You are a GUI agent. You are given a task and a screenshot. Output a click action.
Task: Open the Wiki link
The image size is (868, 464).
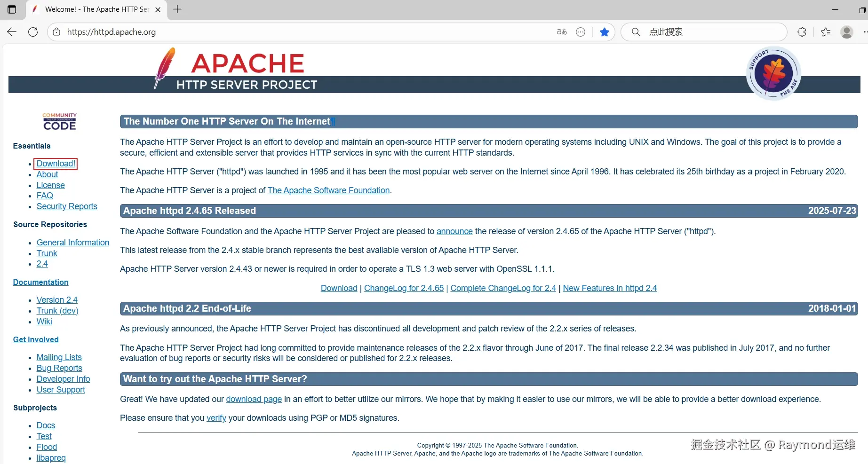pyautogui.click(x=44, y=322)
